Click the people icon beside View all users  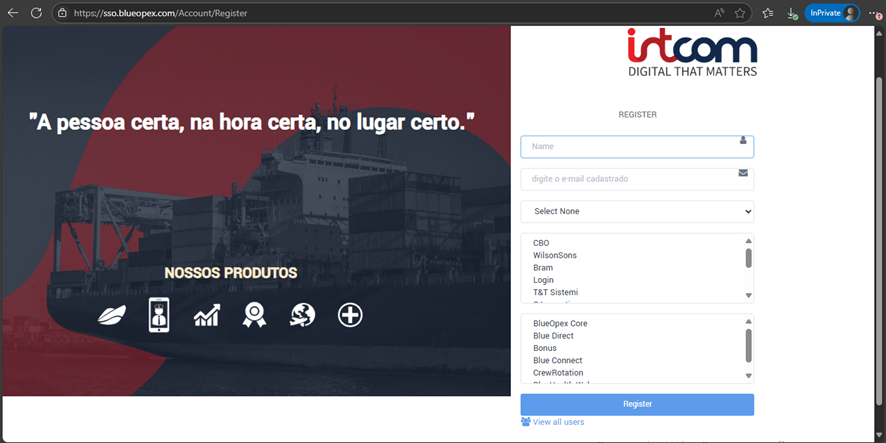click(x=525, y=422)
